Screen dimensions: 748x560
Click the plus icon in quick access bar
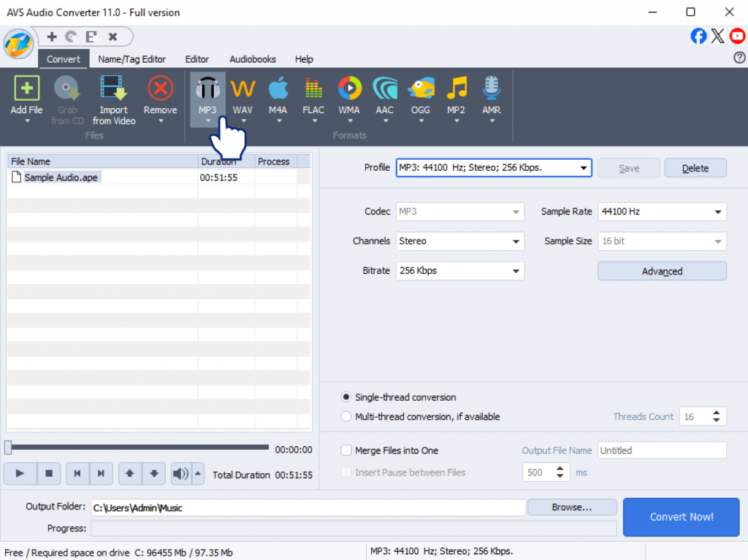52,37
